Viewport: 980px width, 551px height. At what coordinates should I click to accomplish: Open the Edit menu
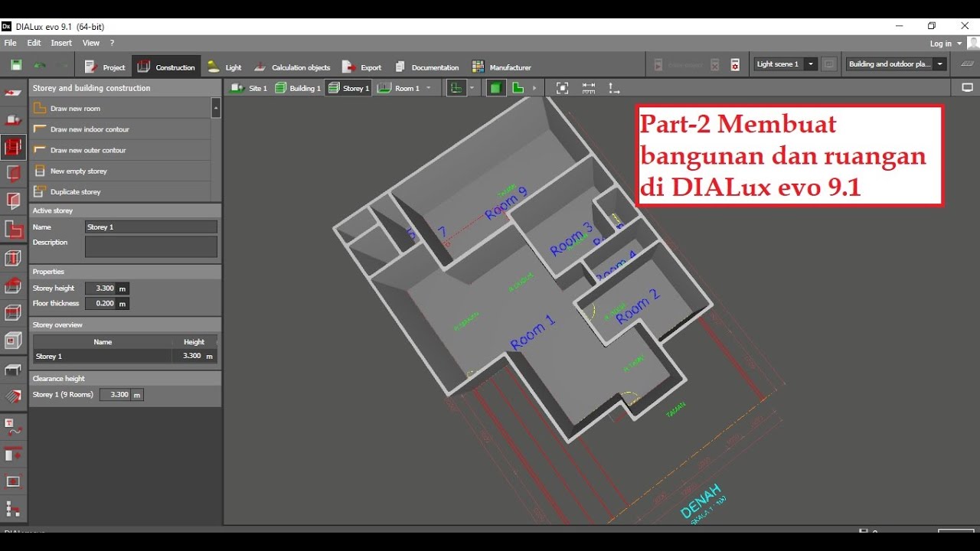(34, 43)
